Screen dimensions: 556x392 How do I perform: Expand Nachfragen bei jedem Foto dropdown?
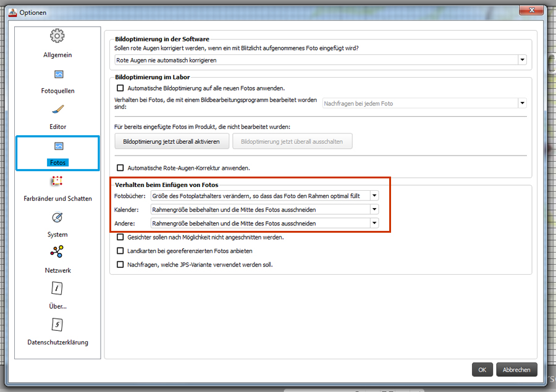(424, 103)
